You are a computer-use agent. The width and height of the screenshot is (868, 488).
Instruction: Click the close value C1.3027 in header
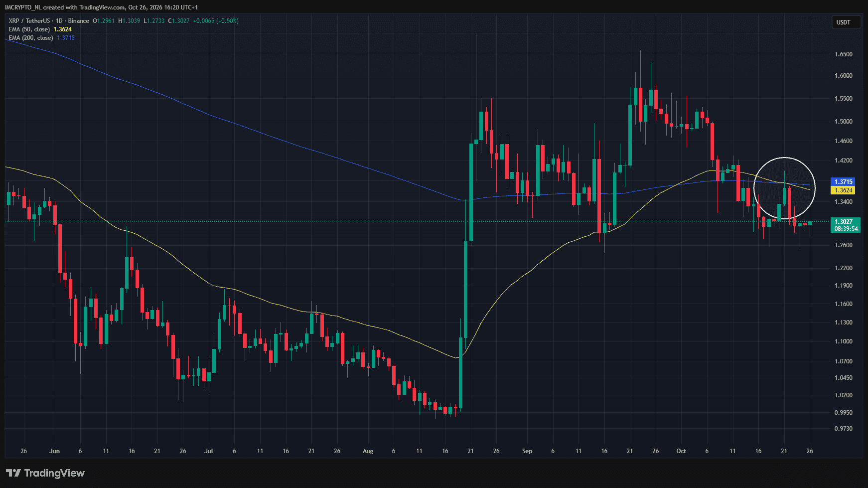tap(179, 21)
